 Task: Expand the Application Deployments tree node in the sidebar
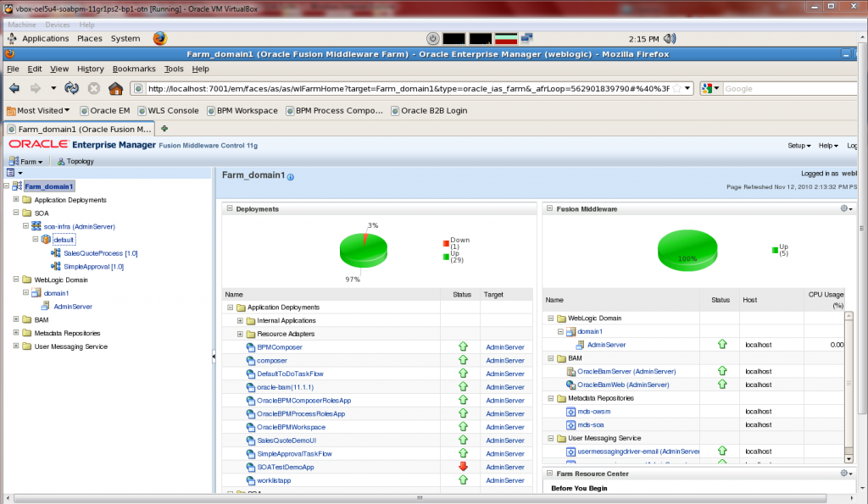coord(15,200)
